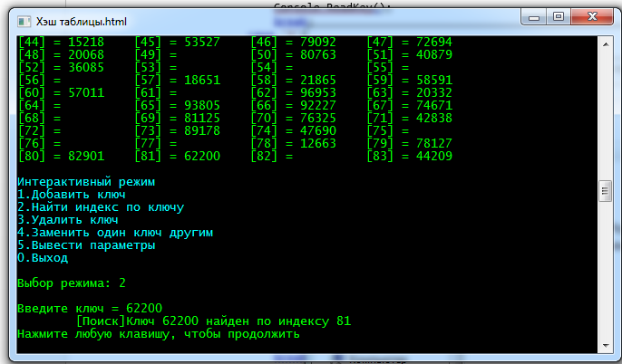Click table entry '[57] = 18651'

click(x=177, y=80)
